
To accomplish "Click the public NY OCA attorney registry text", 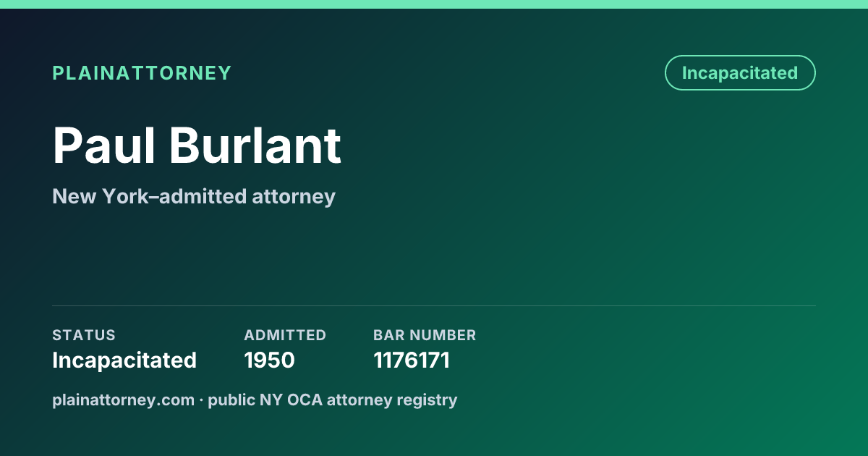I will (333, 400).
